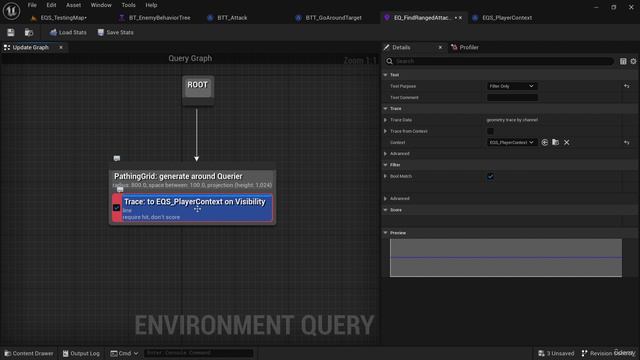Toggle the Bool Match checkbox
Viewport: 640px width, 360px height.
pos(490,176)
